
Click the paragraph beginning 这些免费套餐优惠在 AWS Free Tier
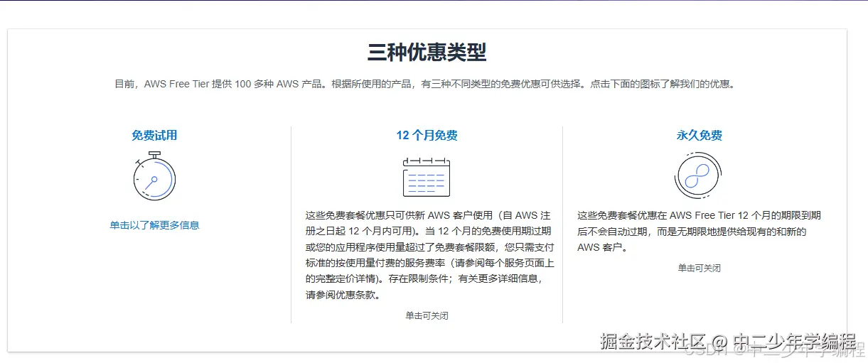699,232
